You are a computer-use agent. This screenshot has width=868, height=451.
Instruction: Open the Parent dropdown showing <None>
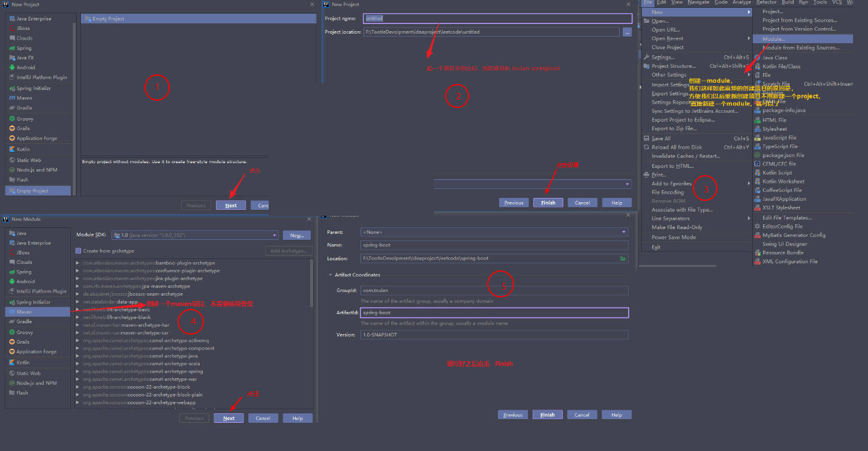pos(624,232)
